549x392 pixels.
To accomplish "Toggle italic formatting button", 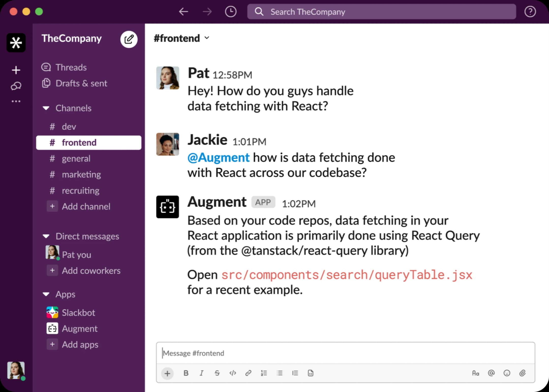I will [201, 373].
